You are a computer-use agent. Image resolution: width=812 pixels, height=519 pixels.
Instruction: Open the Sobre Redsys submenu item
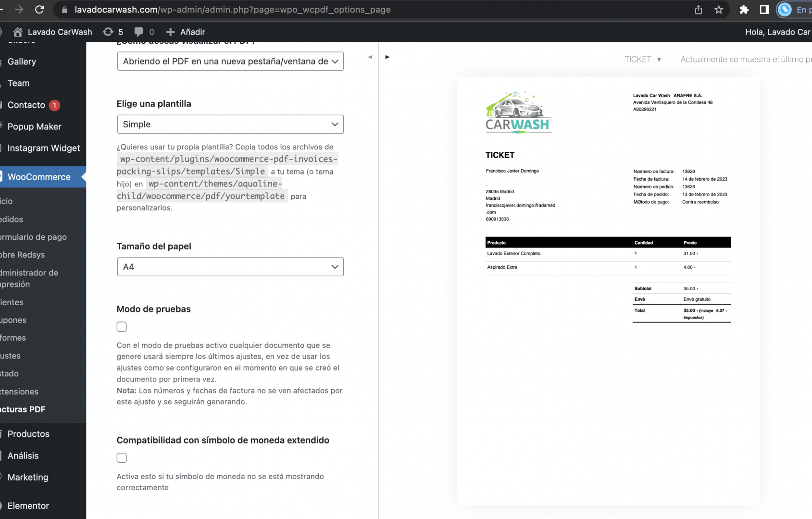click(x=22, y=255)
